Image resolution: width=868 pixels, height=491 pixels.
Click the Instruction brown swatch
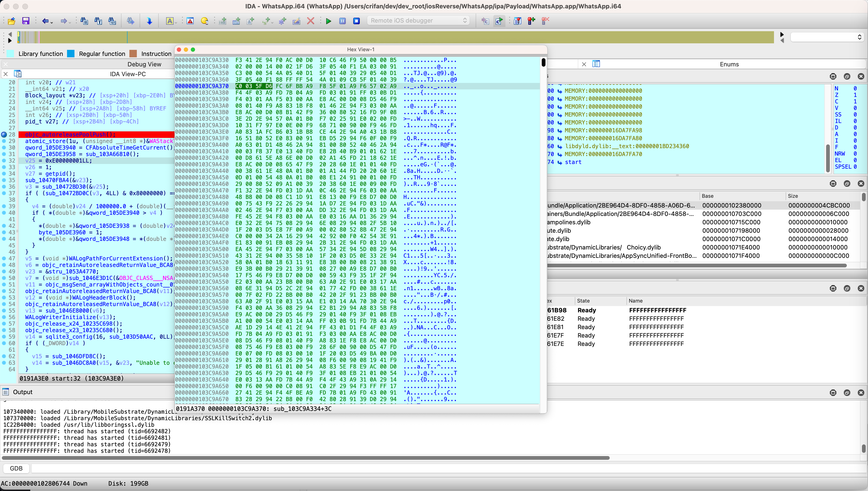click(x=133, y=54)
